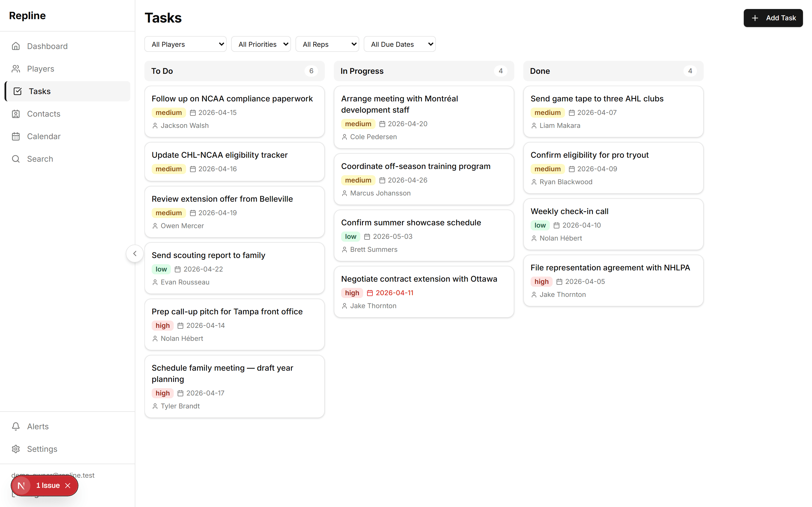
Task: Click the Add Task button
Action: pos(773,18)
